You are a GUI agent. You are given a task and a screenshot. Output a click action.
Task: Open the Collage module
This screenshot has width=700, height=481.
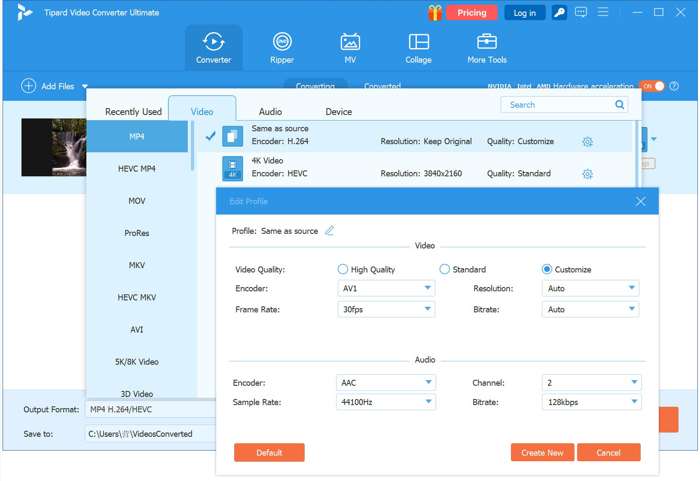click(x=418, y=48)
